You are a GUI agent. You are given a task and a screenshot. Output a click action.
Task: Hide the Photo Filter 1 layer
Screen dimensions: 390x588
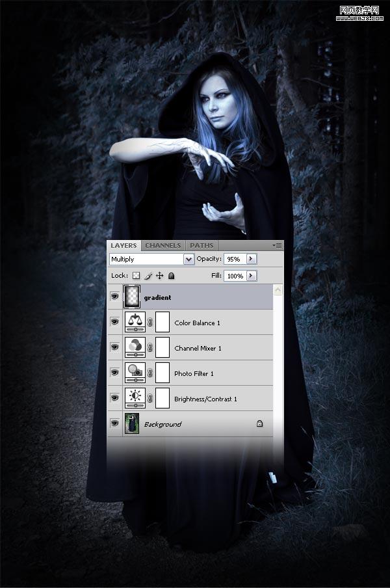click(114, 373)
